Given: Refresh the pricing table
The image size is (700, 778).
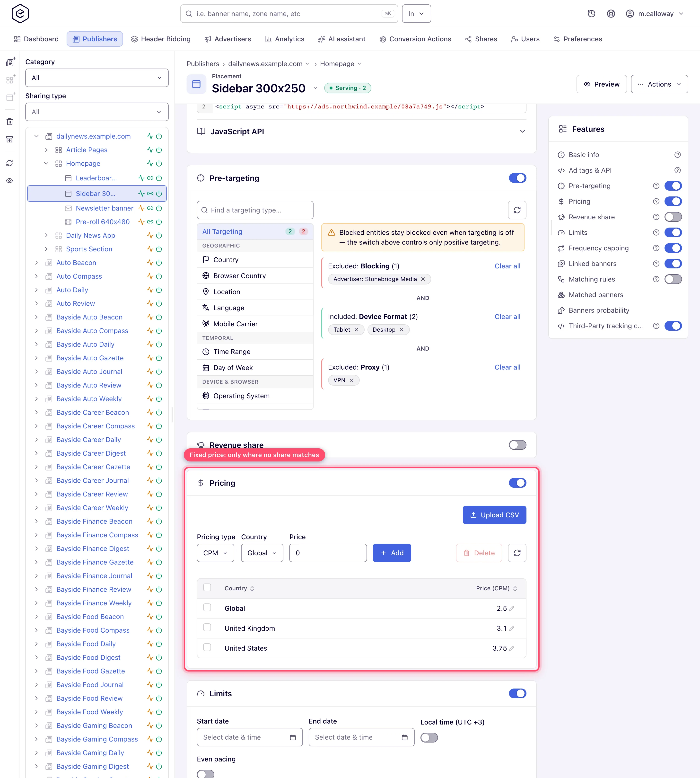Looking at the screenshot, I should (x=517, y=553).
